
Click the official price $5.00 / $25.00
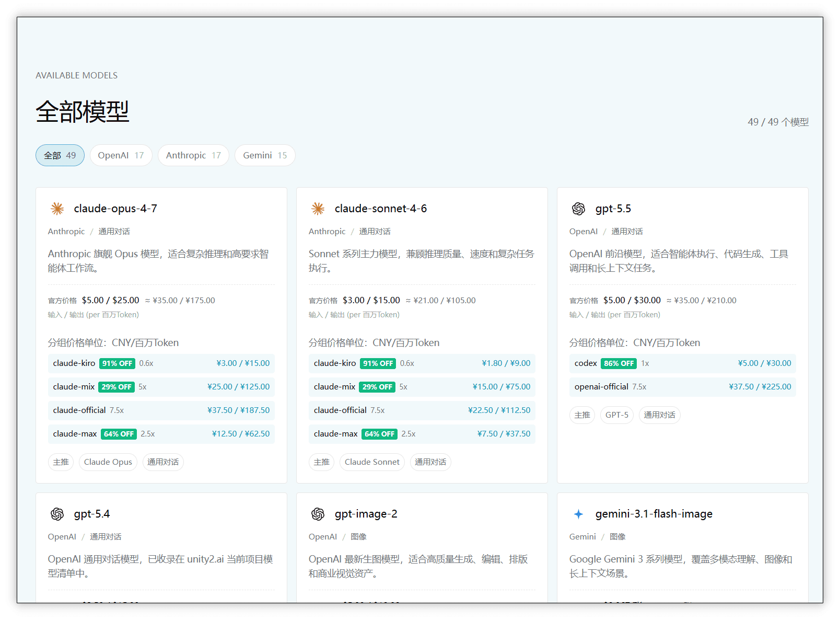(x=110, y=300)
